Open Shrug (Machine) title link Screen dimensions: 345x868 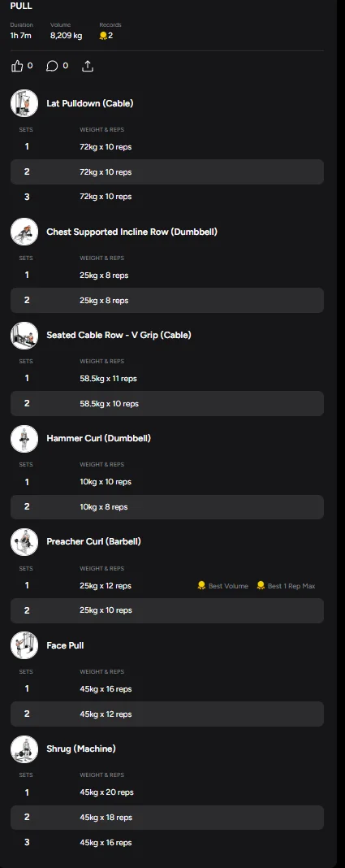(81, 749)
